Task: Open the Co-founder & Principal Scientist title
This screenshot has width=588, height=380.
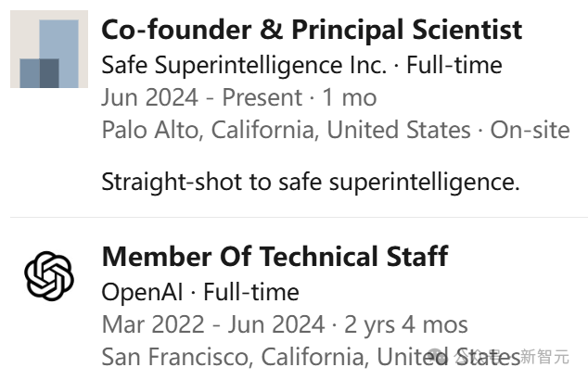Action: pos(312,30)
